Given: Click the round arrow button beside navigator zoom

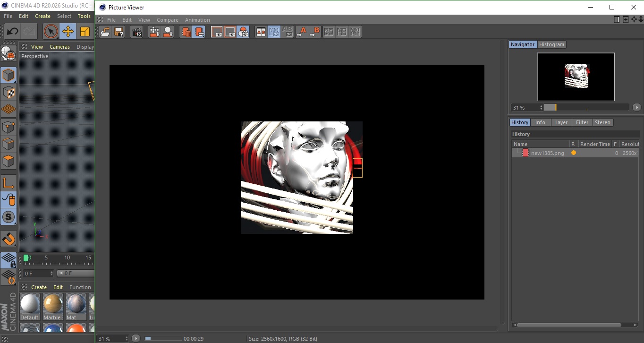Looking at the screenshot, I should click(636, 107).
